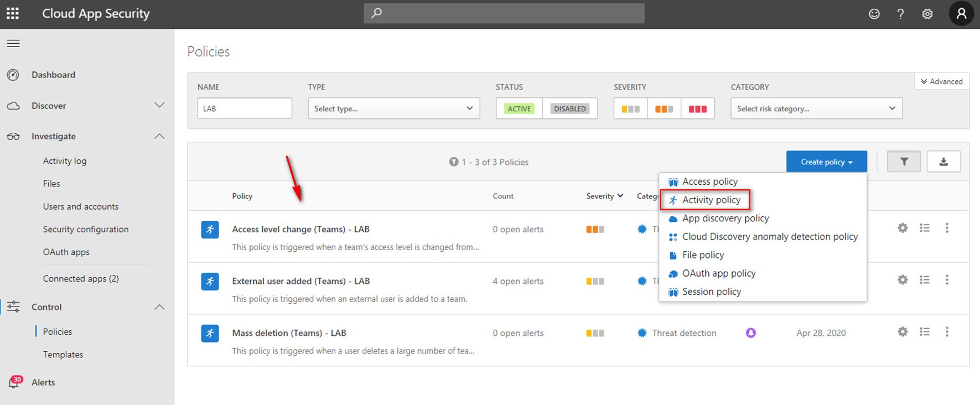
Task: Click the export download button
Action: (943, 162)
